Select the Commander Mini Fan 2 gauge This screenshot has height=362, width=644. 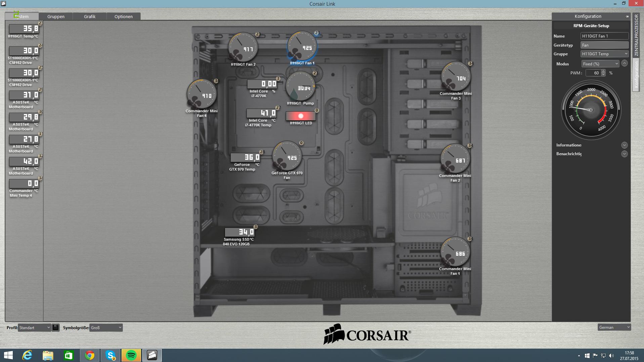click(x=455, y=159)
